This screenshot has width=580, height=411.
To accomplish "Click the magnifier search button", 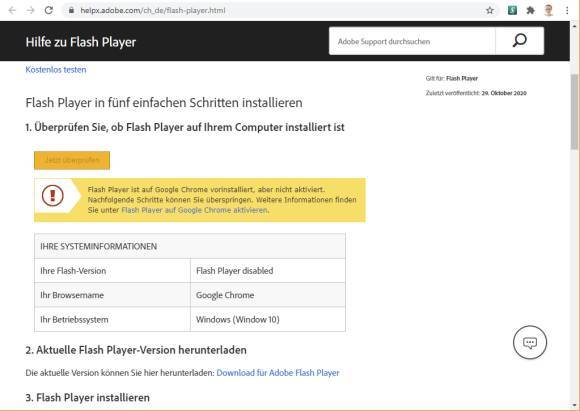I will tap(519, 41).
